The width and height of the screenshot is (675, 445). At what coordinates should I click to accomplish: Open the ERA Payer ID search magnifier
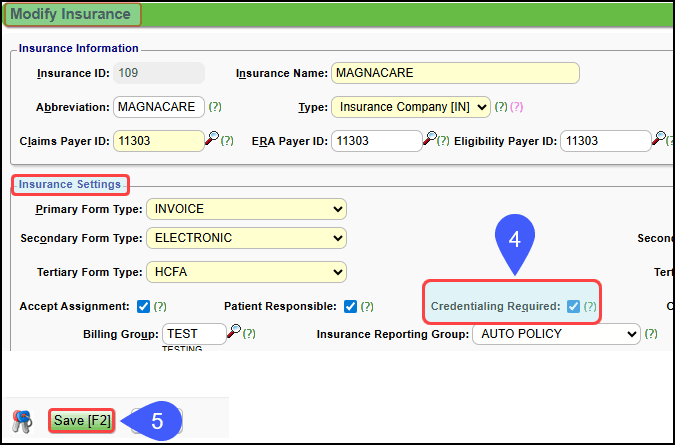coord(430,139)
